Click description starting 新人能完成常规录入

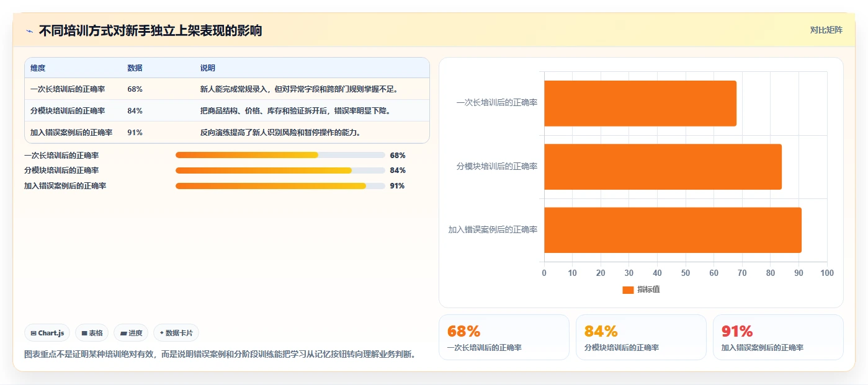click(299, 89)
